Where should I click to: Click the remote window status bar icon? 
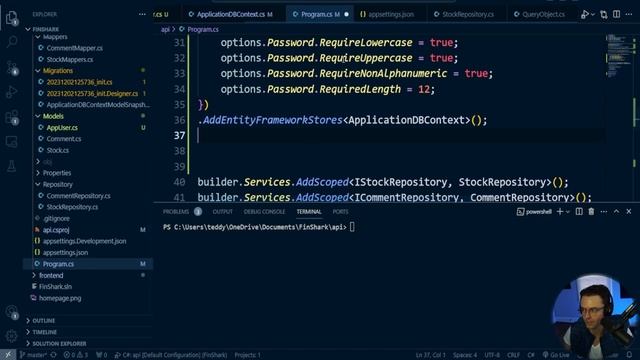point(8,355)
